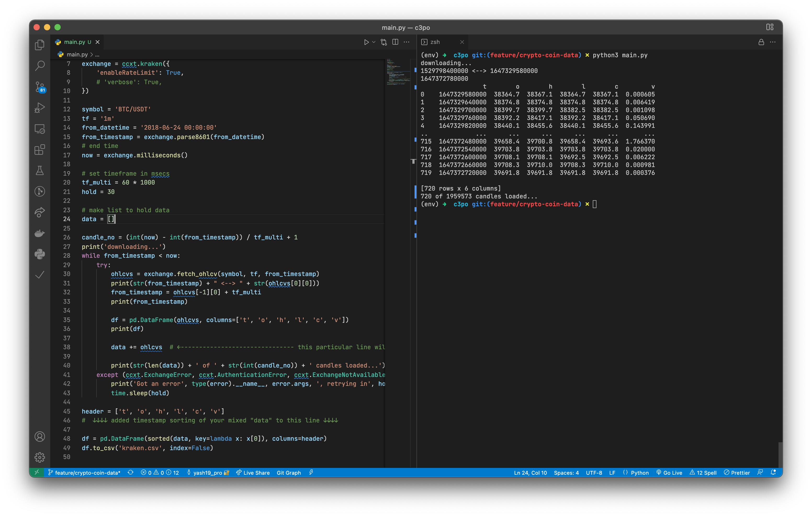The image size is (812, 516).
Task: Open the Extensions view
Action: [40, 150]
